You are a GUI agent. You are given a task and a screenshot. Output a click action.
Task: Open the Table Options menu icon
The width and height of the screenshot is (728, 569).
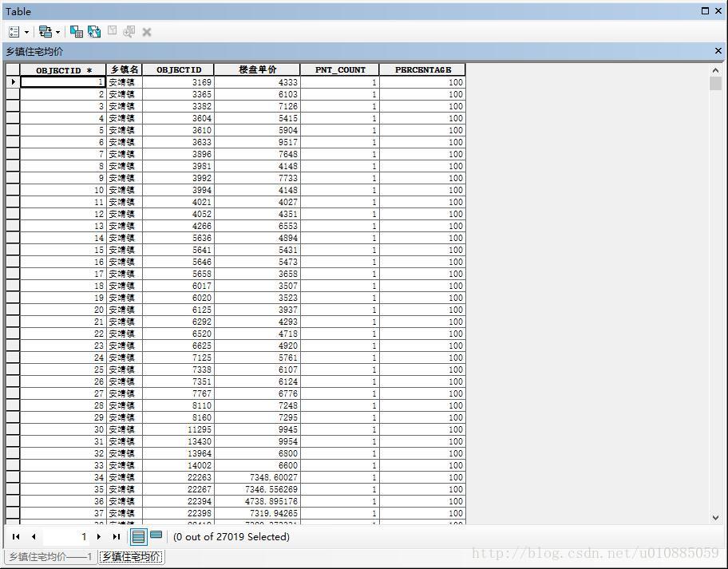[14, 32]
